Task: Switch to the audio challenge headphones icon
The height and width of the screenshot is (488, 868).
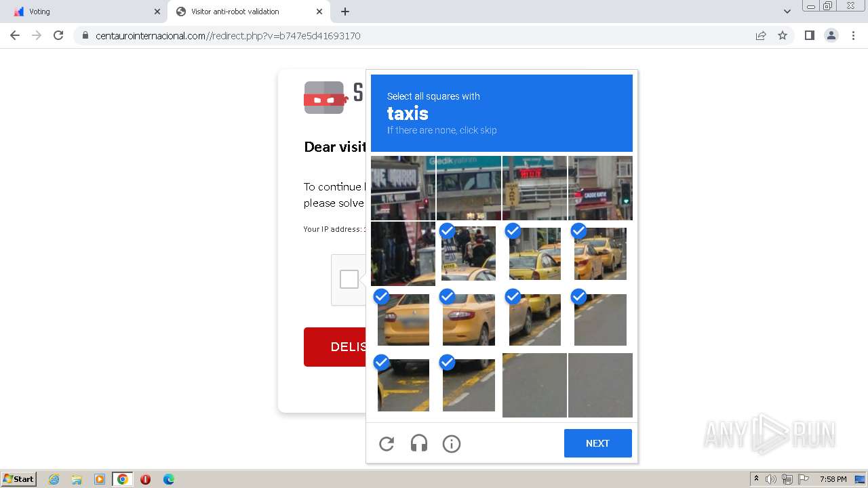Action: (419, 444)
